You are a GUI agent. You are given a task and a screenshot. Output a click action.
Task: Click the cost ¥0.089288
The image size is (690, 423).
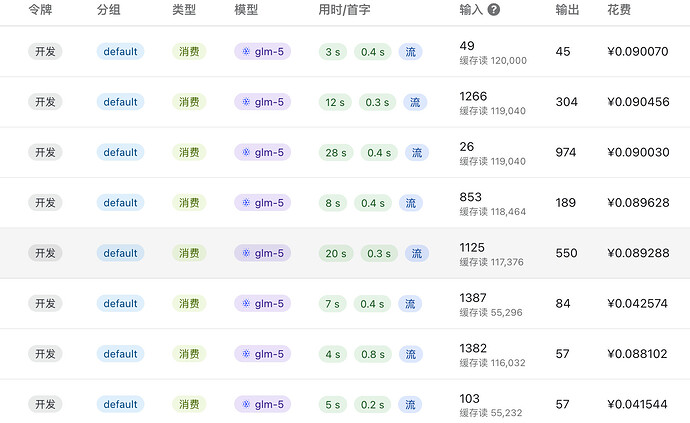(639, 253)
